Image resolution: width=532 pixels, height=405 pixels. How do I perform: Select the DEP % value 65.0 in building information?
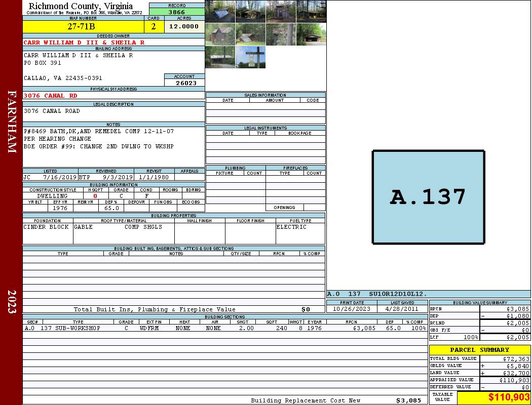pos(111,208)
